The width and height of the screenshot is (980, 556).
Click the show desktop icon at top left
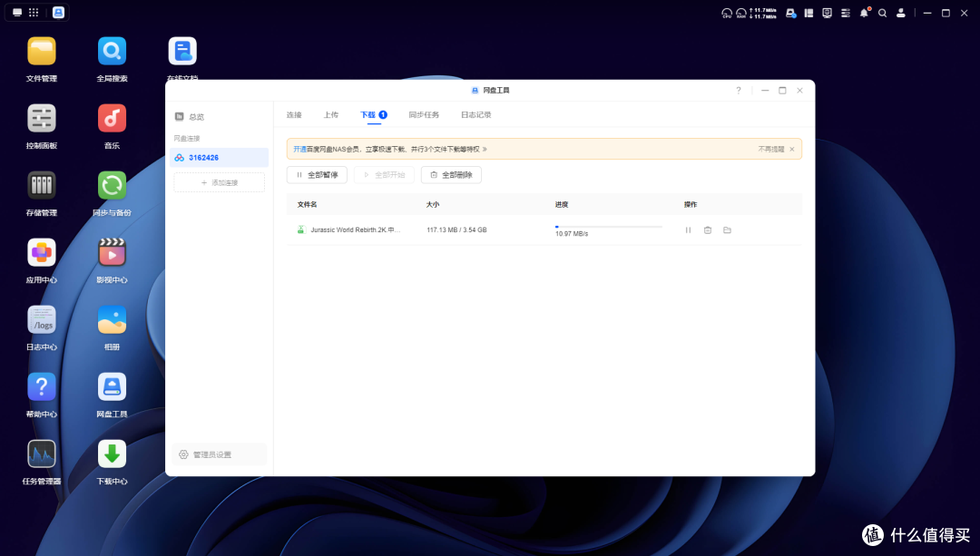(17, 13)
